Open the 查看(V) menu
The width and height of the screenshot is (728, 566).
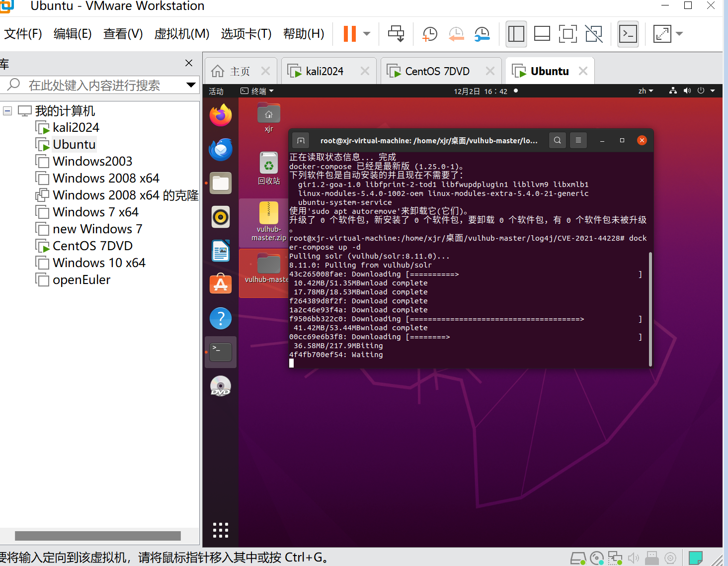tap(123, 34)
